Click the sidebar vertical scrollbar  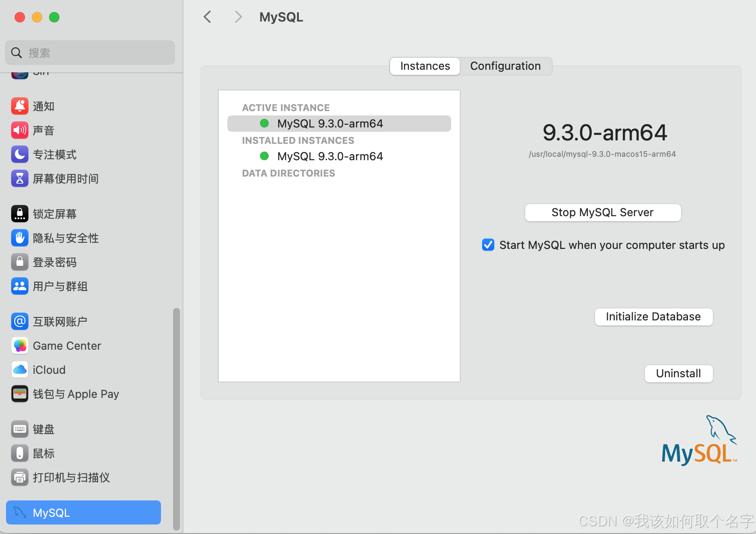(176, 419)
